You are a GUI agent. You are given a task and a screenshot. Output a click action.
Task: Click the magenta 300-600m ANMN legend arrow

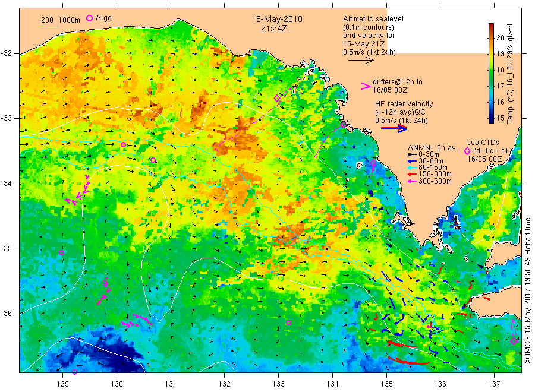click(412, 181)
